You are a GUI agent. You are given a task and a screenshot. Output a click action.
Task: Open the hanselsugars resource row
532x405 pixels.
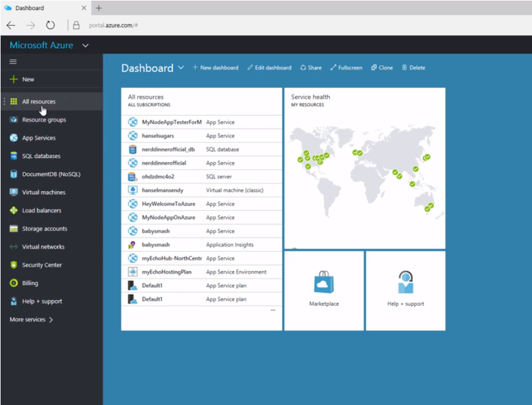[202, 136]
